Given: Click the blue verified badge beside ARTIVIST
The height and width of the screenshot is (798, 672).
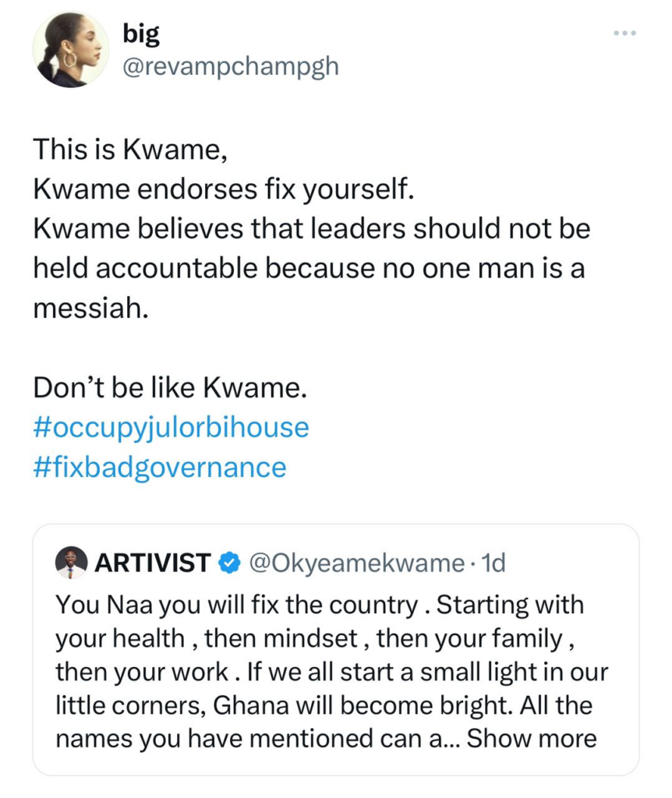Looking at the screenshot, I should coord(228,562).
